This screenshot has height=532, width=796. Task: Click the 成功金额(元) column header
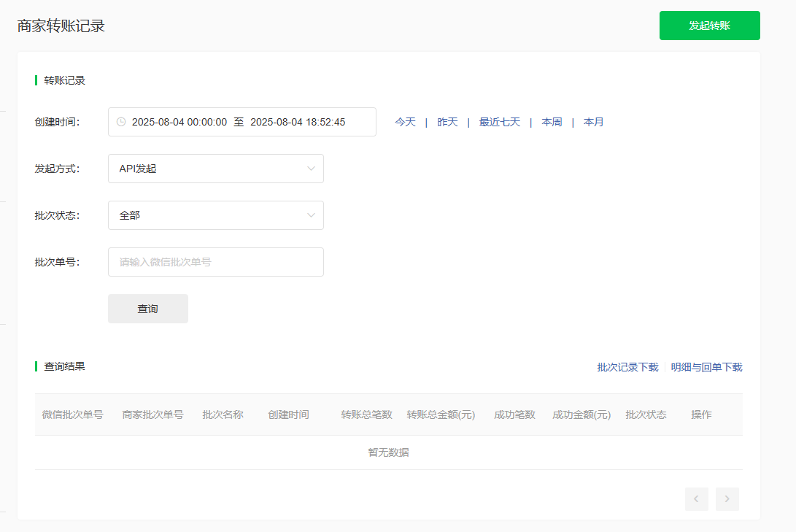coord(581,415)
